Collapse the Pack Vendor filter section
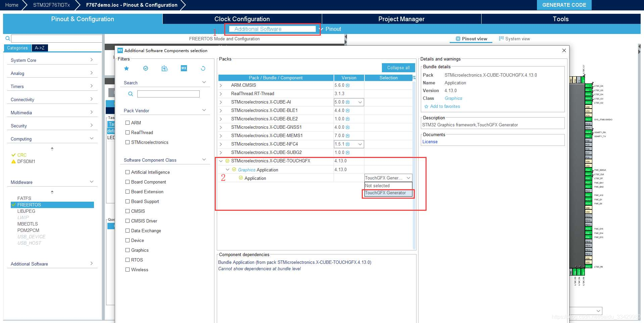Image resolution: width=644 pixels, height=323 pixels. coord(204,110)
